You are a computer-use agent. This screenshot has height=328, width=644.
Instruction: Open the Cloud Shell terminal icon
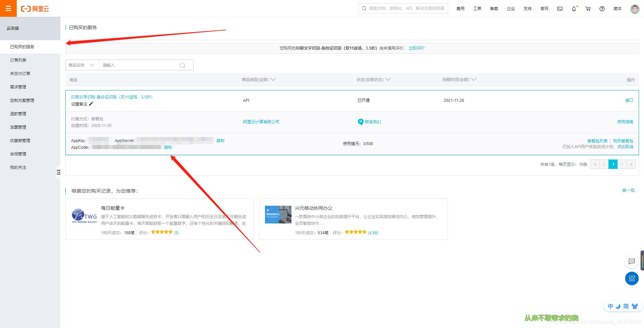click(x=560, y=9)
